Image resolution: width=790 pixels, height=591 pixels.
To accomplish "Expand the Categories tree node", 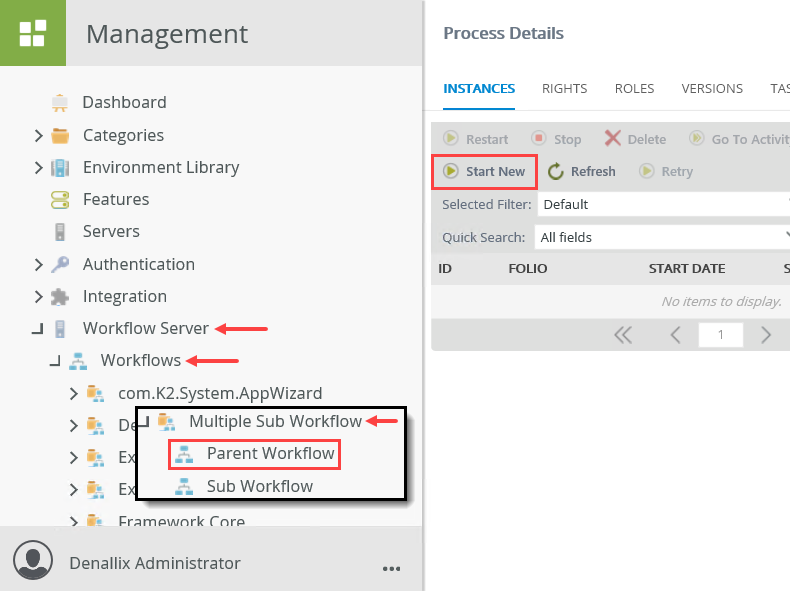I will pos(38,135).
